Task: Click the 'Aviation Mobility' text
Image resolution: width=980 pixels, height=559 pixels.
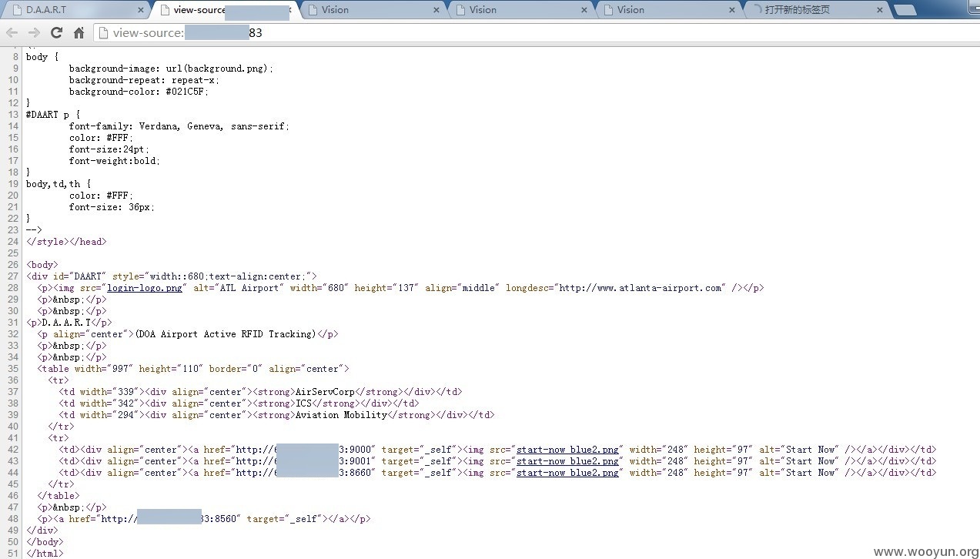Action: click(x=341, y=415)
